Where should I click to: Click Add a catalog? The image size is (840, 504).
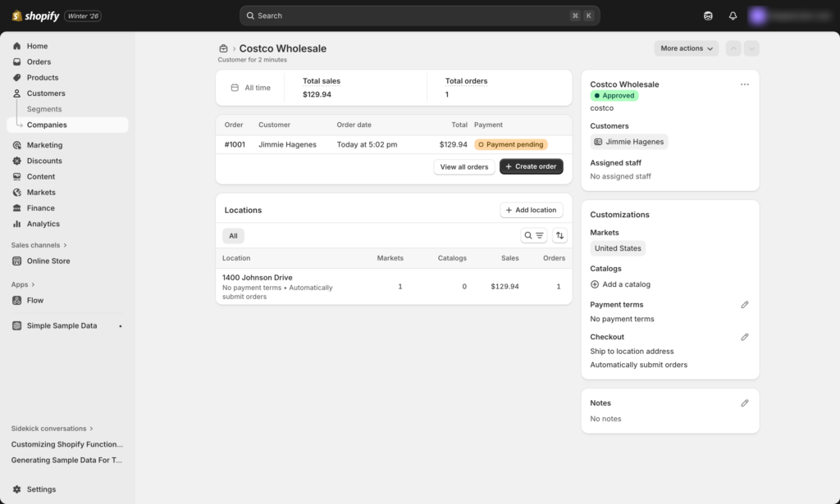click(620, 284)
